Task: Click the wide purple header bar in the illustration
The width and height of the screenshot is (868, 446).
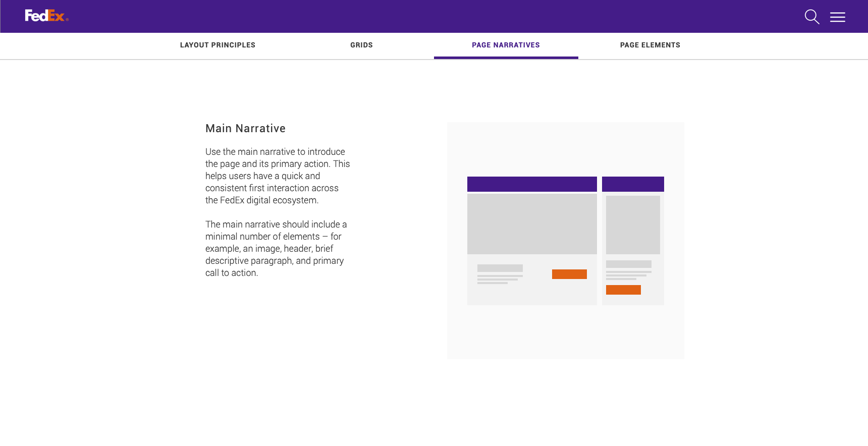Action: [x=532, y=184]
